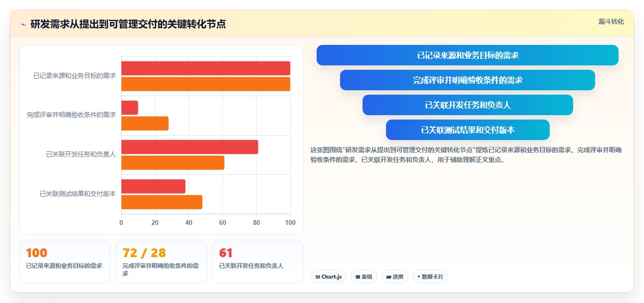
Task: Click chart axis label 已关联开发任务和负责人
Action: tap(81, 155)
